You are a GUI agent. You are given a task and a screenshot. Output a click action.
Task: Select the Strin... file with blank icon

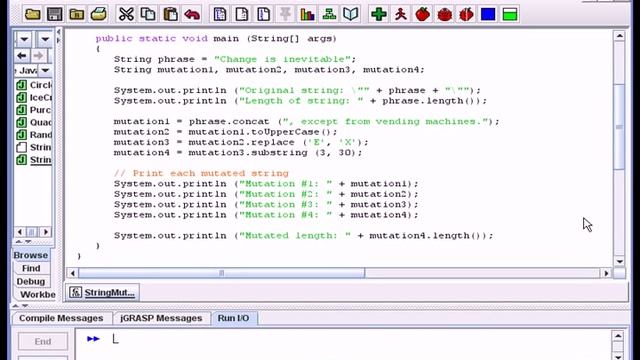34,147
